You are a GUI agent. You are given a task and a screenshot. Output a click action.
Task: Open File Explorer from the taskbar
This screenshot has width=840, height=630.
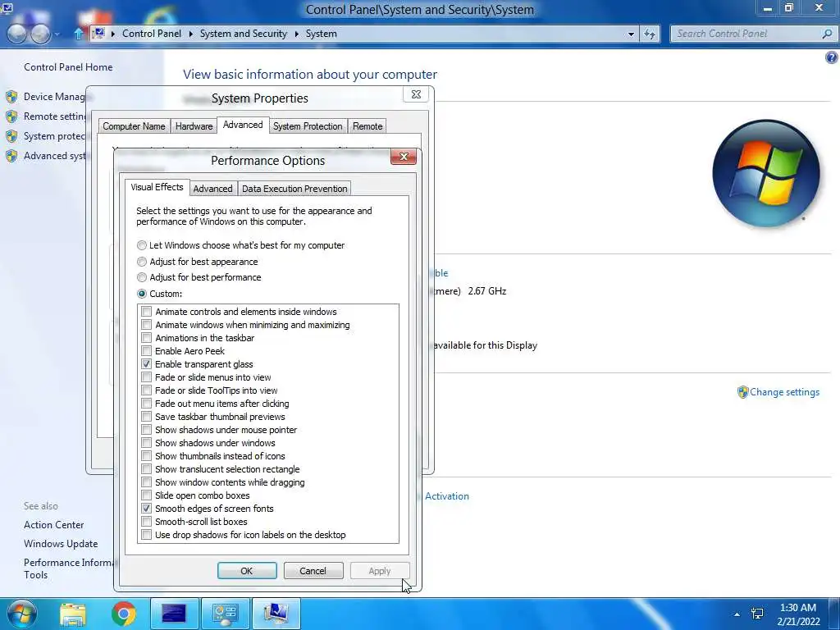(x=73, y=614)
